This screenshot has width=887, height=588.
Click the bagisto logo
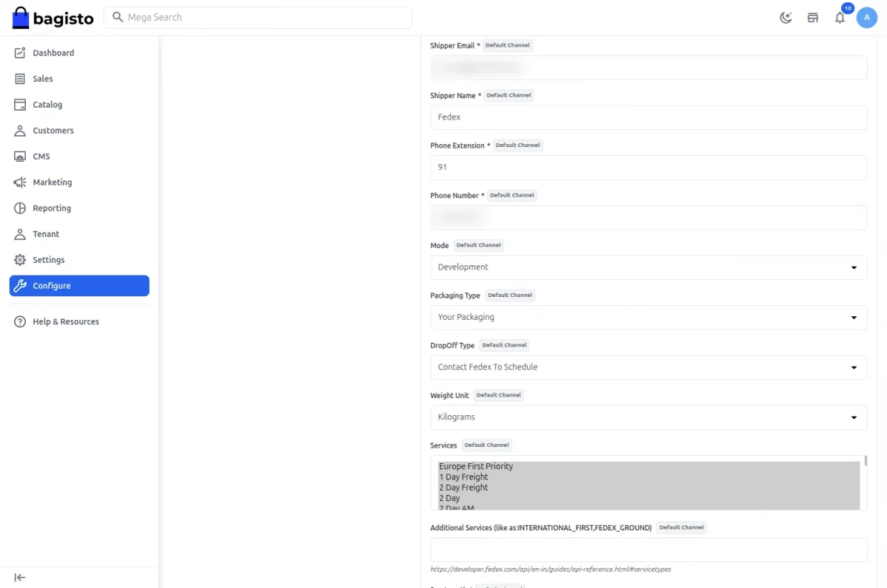[53, 18]
